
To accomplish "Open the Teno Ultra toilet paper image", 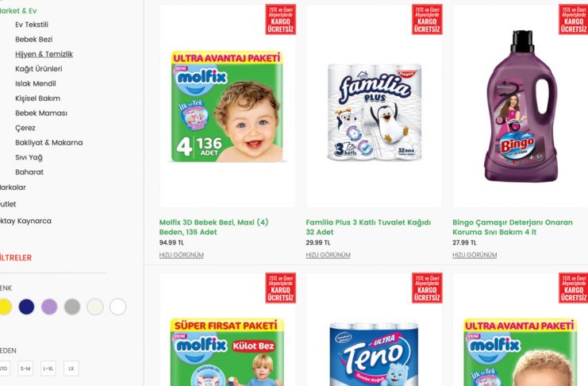I will tap(374, 353).
